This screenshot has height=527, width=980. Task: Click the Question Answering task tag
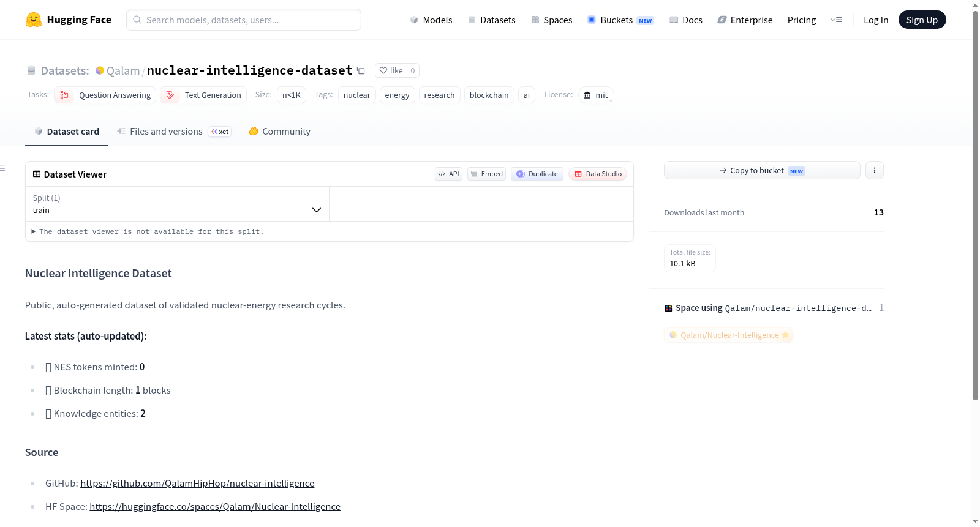[105, 95]
